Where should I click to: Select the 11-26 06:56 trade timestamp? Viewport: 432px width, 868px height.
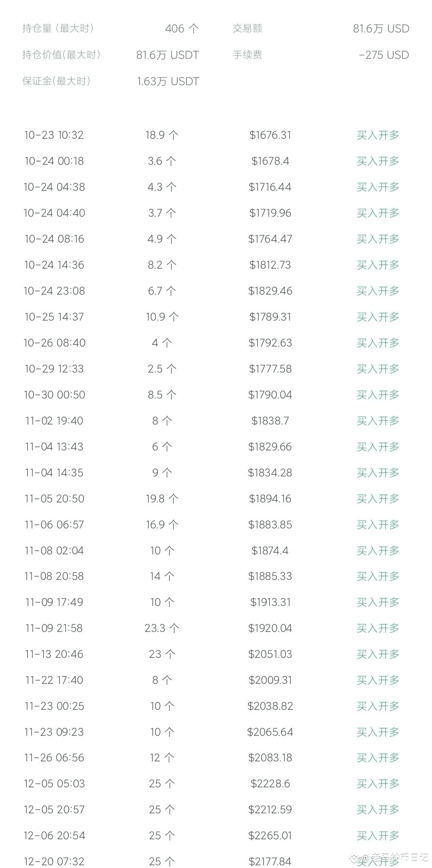pyautogui.click(x=54, y=758)
